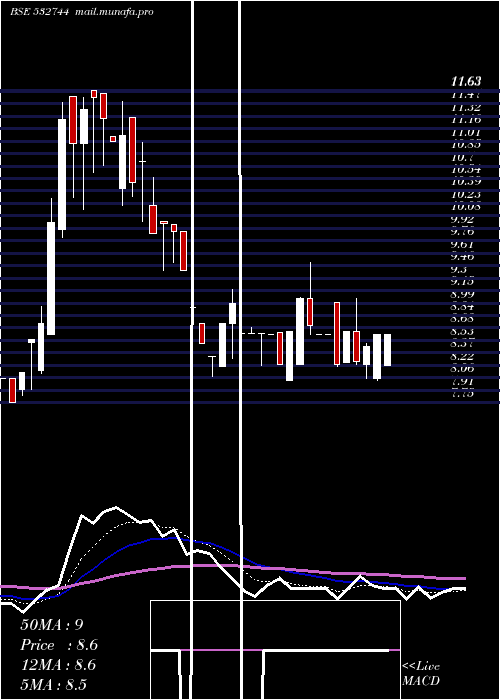The width and height of the screenshot is (500, 700).
Task: Click the 9.3 price axis label
Action: point(458,270)
